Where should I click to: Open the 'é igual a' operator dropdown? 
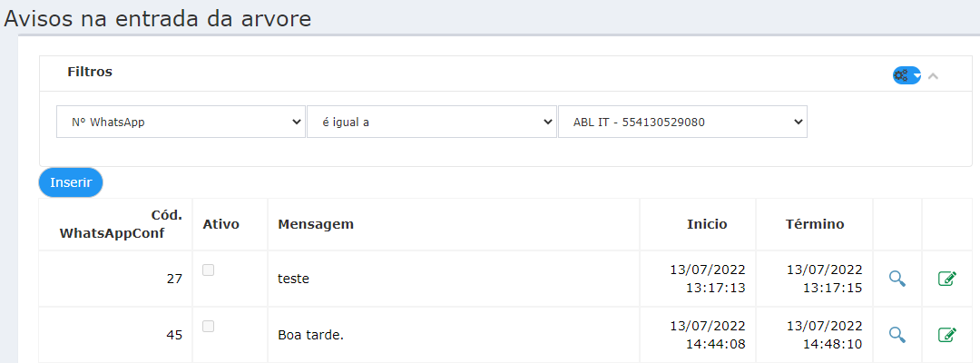(x=431, y=122)
